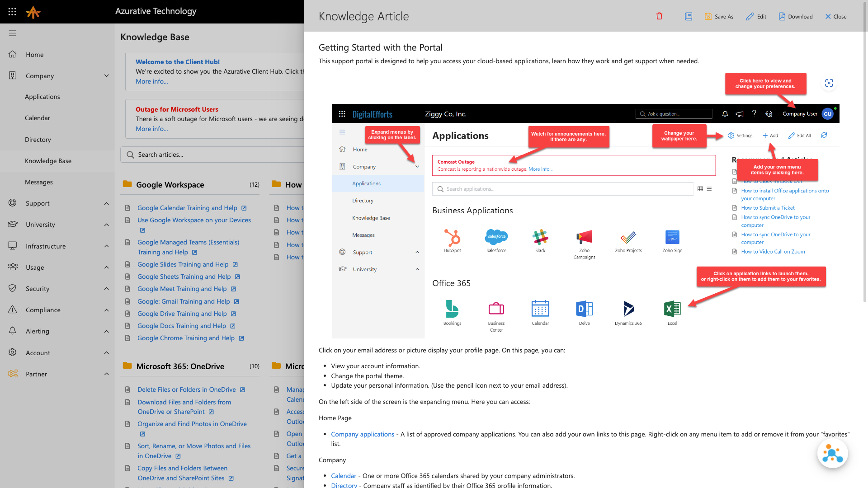Click the Company building icon in the sidebar
The image size is (868, 488).
coord(13,75)
